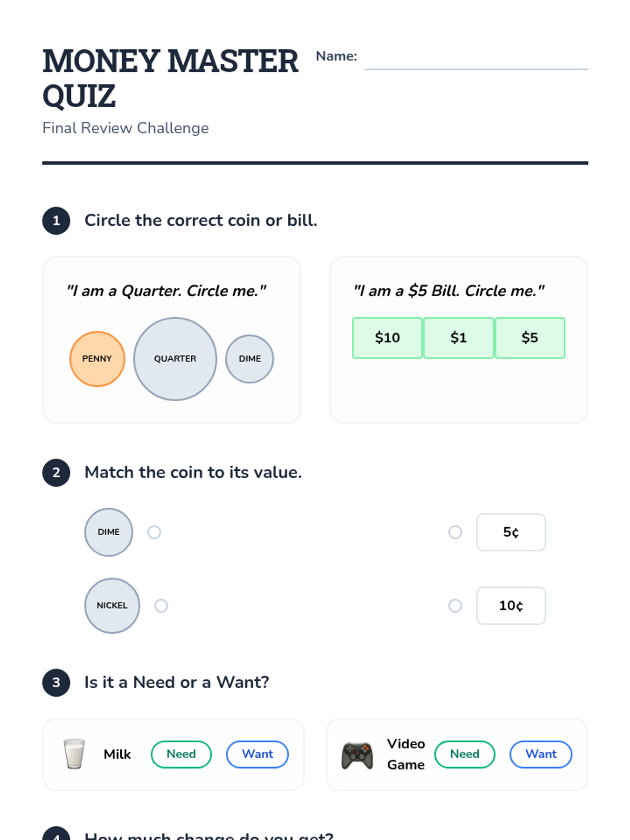Image resolution: width=630 pixels, height=840 pixels.
Task: Mark Video Game as a Want
Action: 541,754
